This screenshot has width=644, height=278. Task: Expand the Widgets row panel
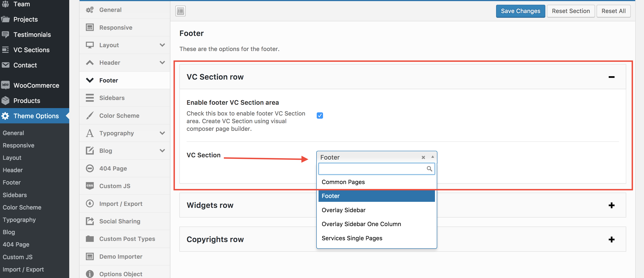click(611, 205)
